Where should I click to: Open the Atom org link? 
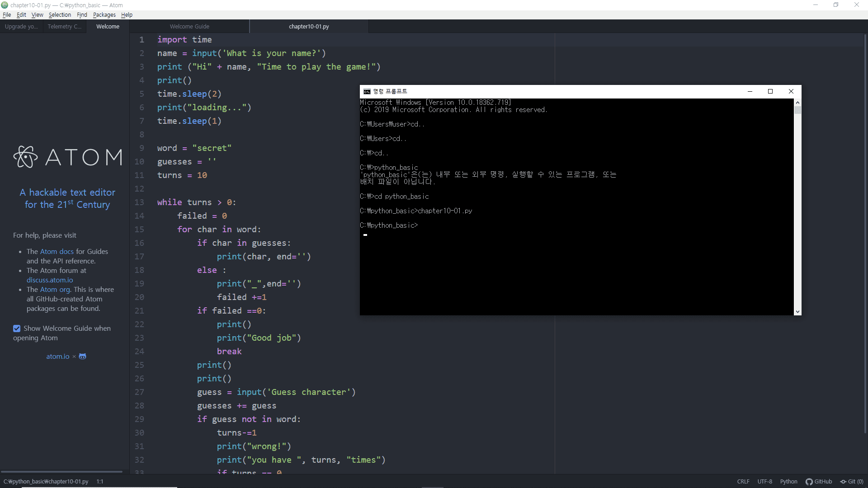[55, 290]
